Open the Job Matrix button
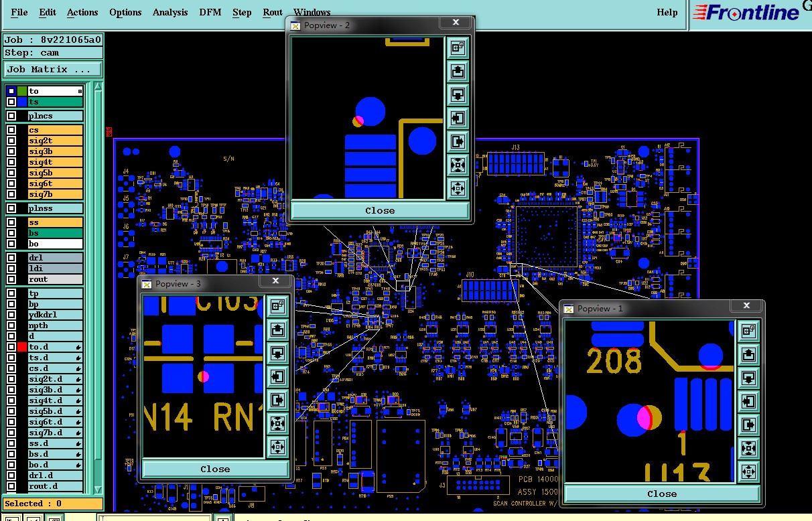The height and width of the screenshot is (521, 812). pos(53,69)
